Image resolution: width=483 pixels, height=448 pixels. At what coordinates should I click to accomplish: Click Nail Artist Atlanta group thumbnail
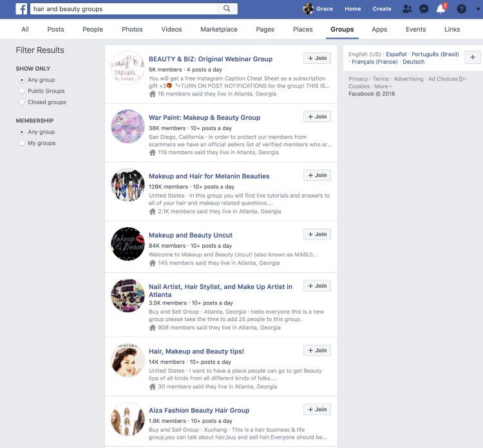(128, 295)
